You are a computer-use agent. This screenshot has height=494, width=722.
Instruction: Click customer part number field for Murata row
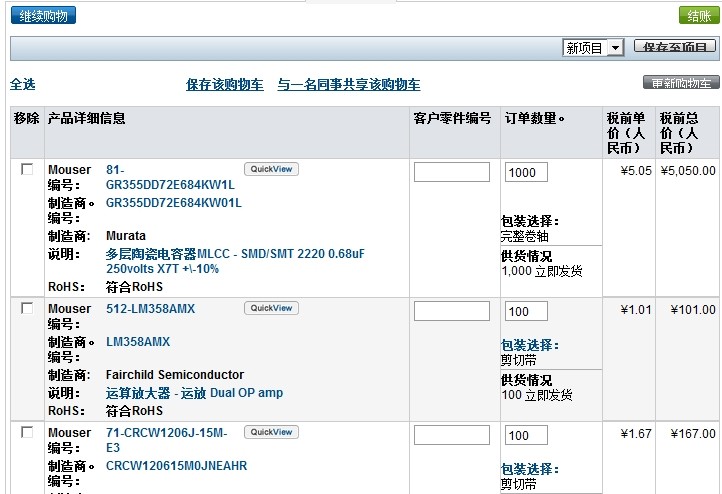[x=452, y=172]
